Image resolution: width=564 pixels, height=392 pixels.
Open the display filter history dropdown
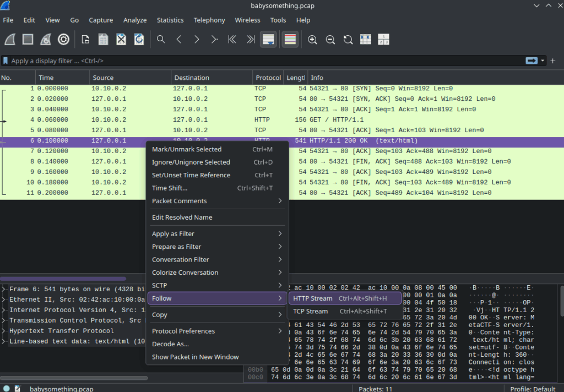click(543, 61)
